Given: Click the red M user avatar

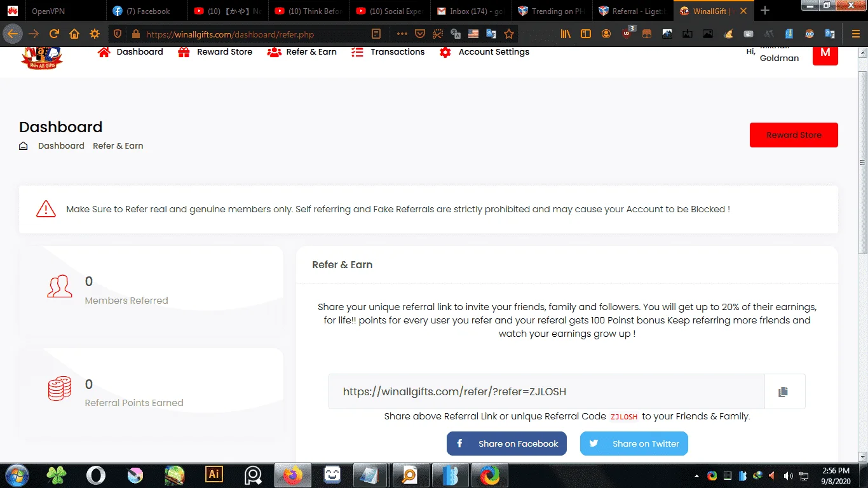Looking at the screenshot, I should click(825, 55).
